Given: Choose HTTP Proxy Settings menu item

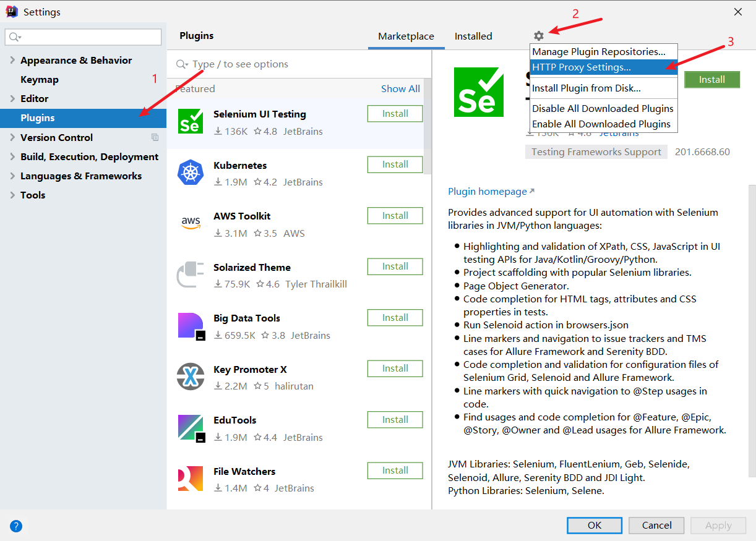Looking at the screenshot, I should [604, 67].
